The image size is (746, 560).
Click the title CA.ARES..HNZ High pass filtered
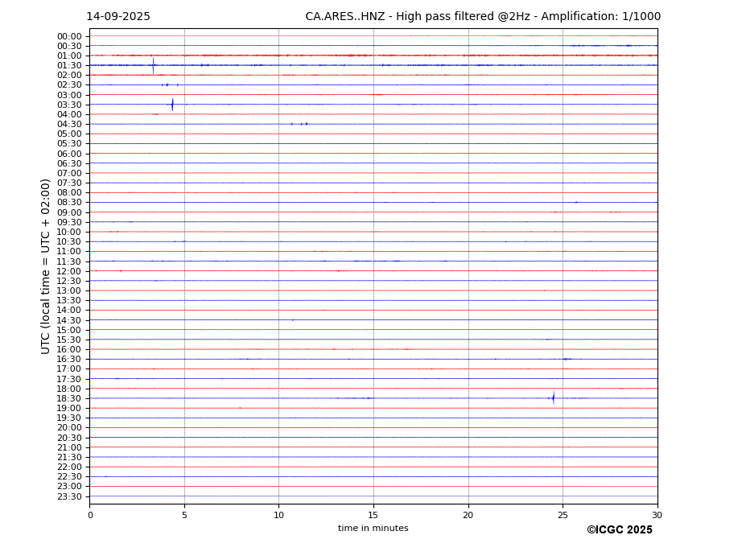click(483, 17)
